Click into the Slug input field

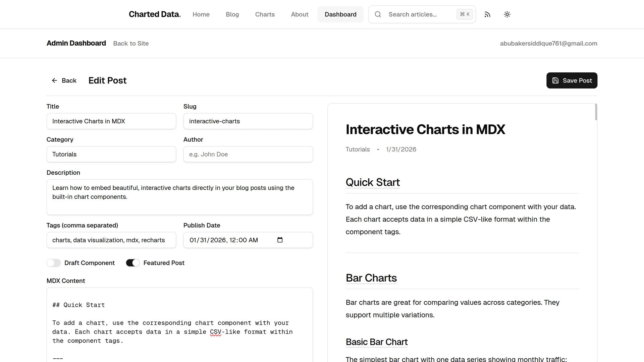(248, 121)
